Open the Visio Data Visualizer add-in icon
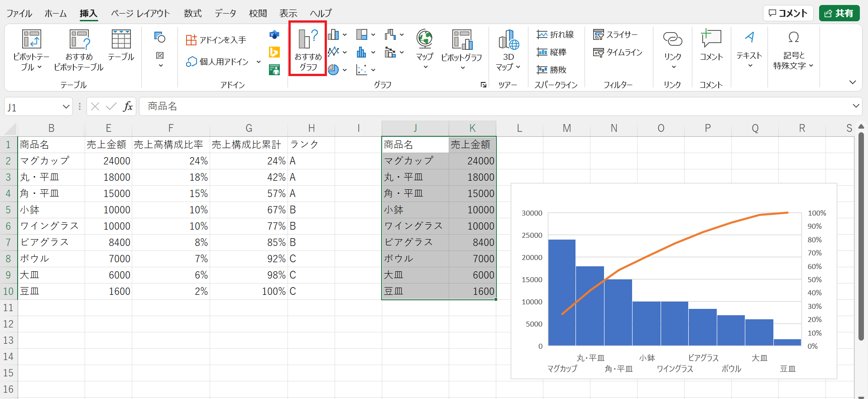 click(274, 35)
